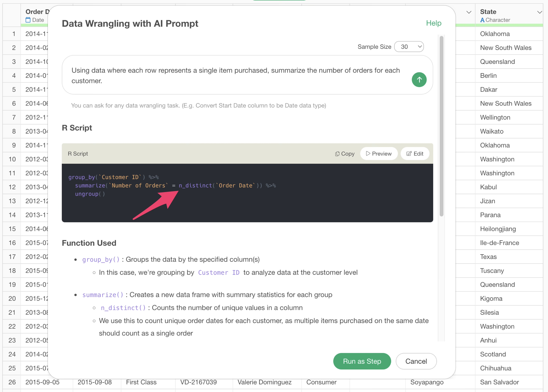Click the State column character type icon
This screenshot has width=548, height=392.
click(482, 20)
